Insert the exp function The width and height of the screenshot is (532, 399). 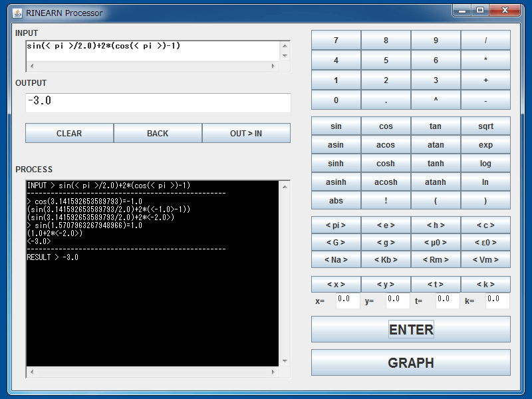click(485, 145)
